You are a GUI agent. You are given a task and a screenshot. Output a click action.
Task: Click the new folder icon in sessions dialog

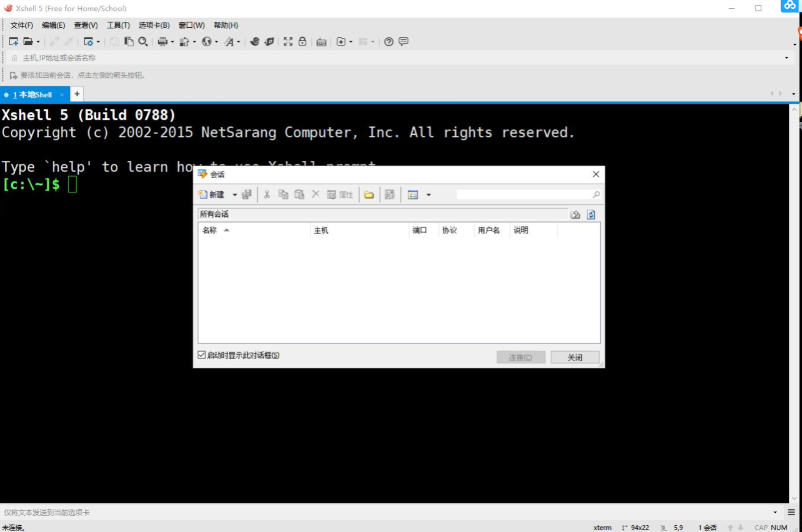pyautogui.click(x=369, y=194)
